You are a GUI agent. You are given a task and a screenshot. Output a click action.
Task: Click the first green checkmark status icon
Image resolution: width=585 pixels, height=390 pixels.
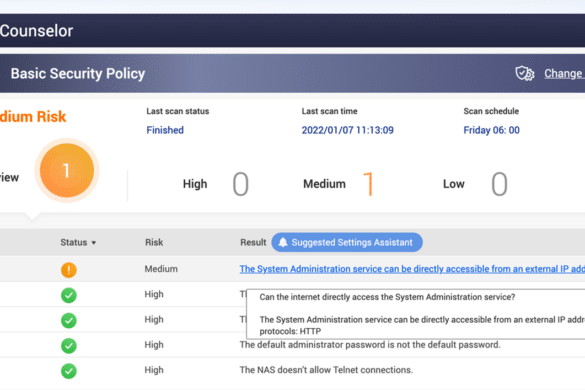[69, 295]
